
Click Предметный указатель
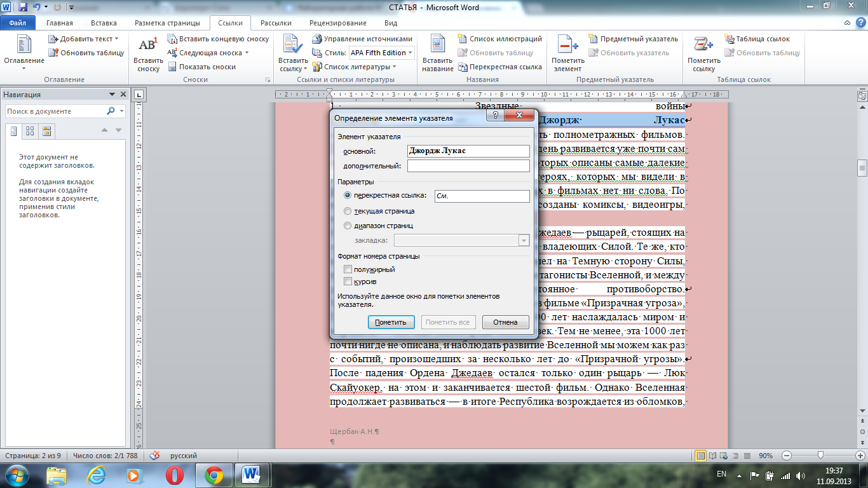[634, 39]
